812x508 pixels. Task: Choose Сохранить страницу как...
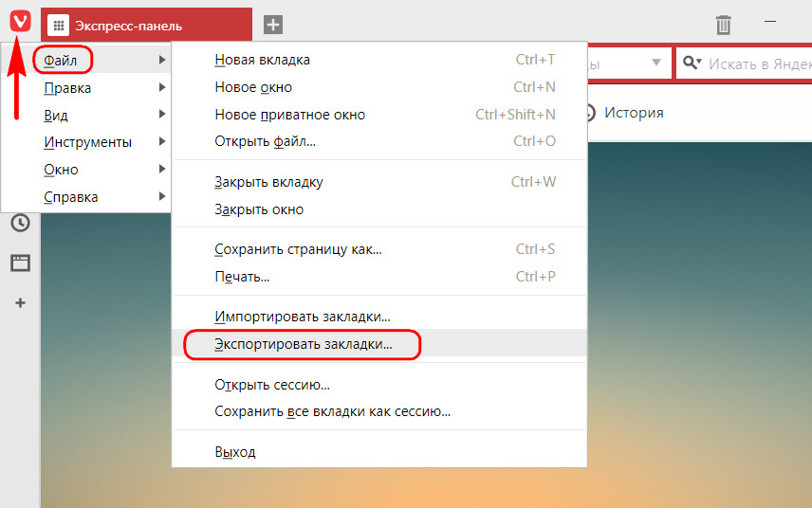(379, 249)
